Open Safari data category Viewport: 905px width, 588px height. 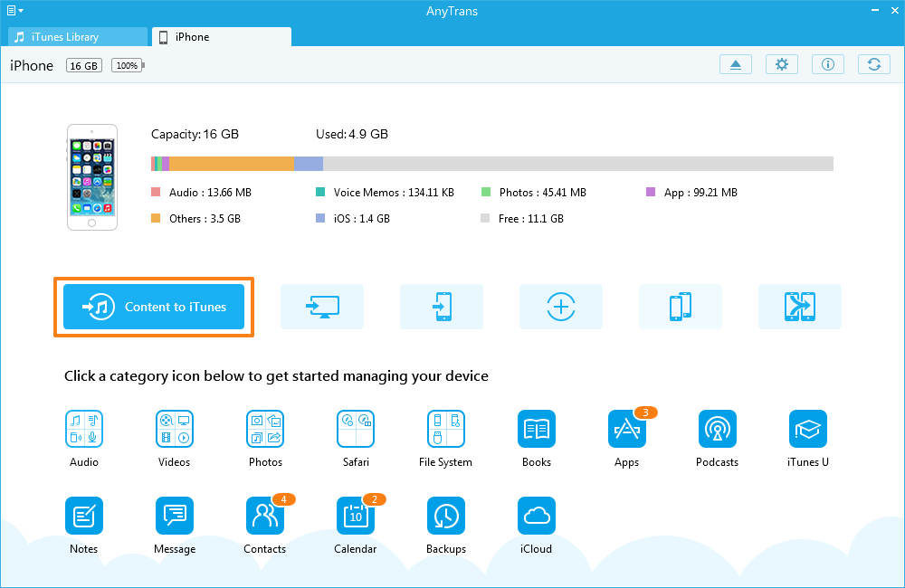pos(356,429)
